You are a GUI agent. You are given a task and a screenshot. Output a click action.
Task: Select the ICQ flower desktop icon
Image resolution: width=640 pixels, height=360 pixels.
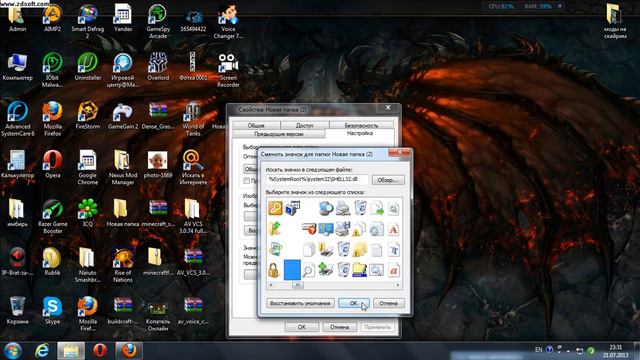pos(87,213)
